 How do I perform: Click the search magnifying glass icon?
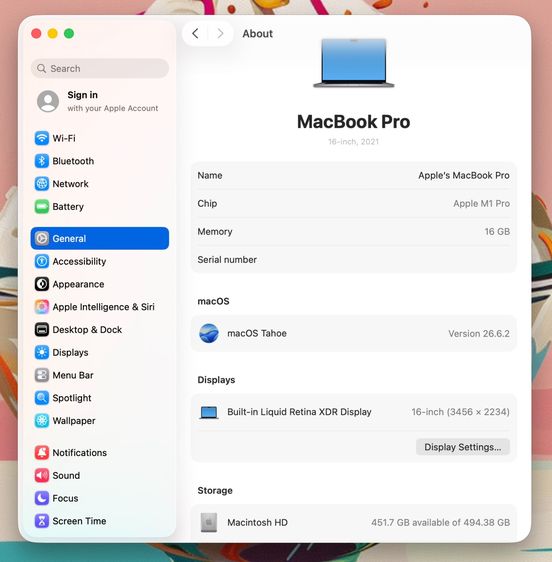(42, 68)
